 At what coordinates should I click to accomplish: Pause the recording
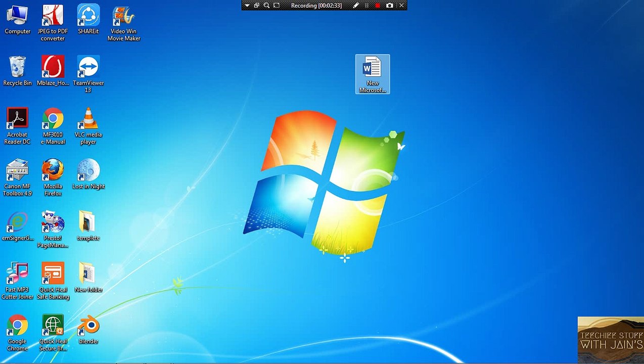pyautogui.click(x=366, y=6)
